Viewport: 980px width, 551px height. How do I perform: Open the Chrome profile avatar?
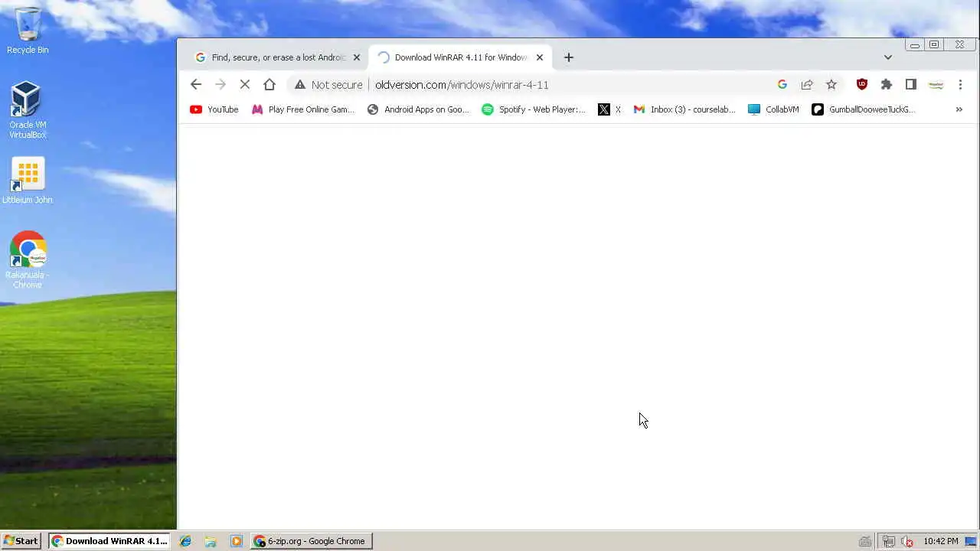pyautogui.click(x=936, y=85)
